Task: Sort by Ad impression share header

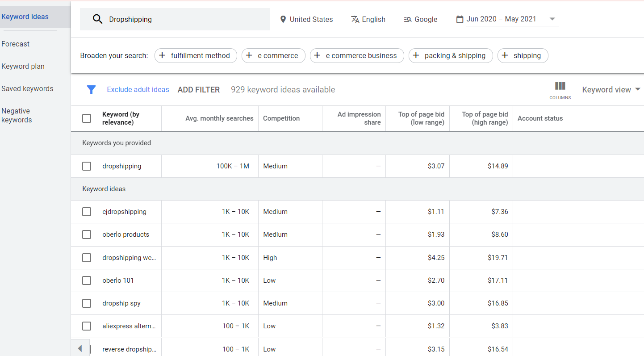Action: pos(359,118)
